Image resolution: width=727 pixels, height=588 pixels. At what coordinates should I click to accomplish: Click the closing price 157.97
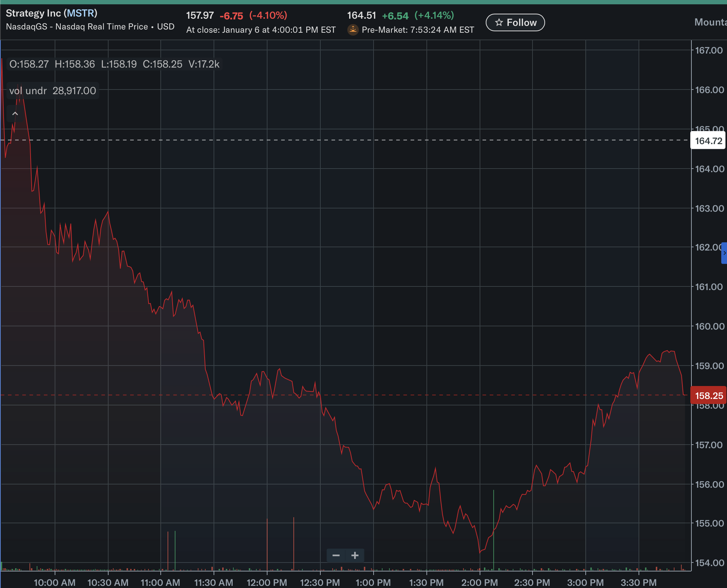point(200,15)
